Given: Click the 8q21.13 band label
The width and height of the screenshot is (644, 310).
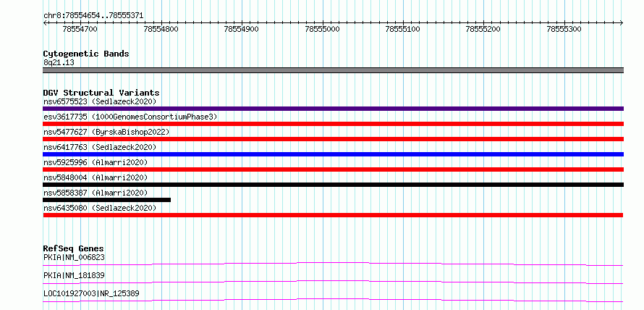Looking at the screenshot, I should pyautogui.click(x=59, y=63).
